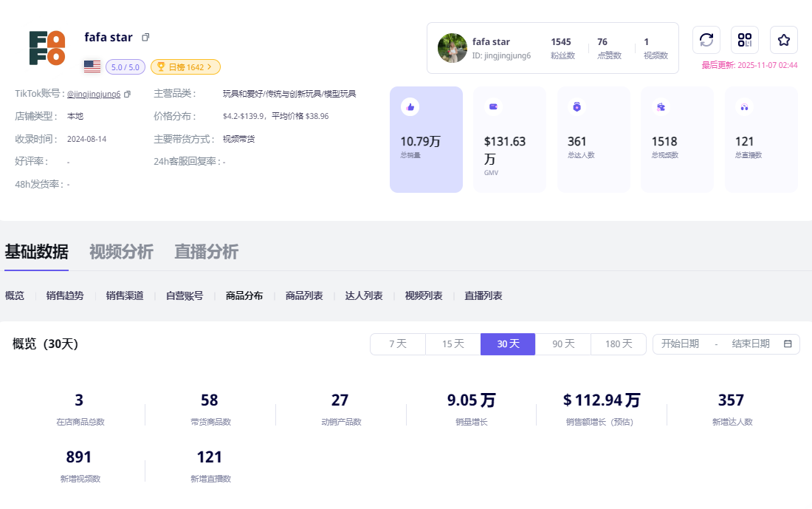Switch to the 直播分析 tab
The width and height of the screenshot is (812, 509).
pos(206,252)
